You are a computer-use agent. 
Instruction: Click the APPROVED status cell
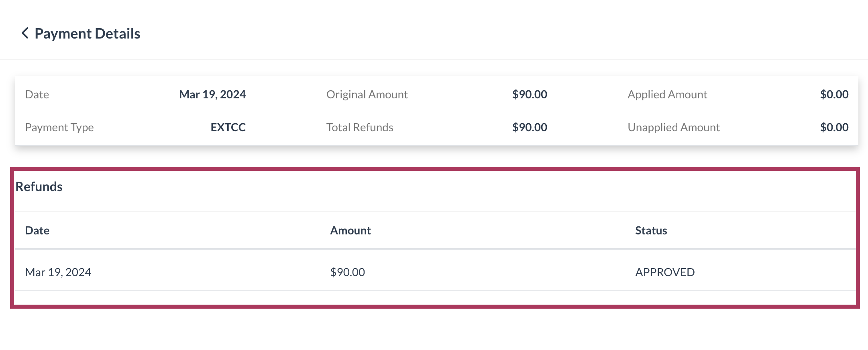[x=665, y=272]
